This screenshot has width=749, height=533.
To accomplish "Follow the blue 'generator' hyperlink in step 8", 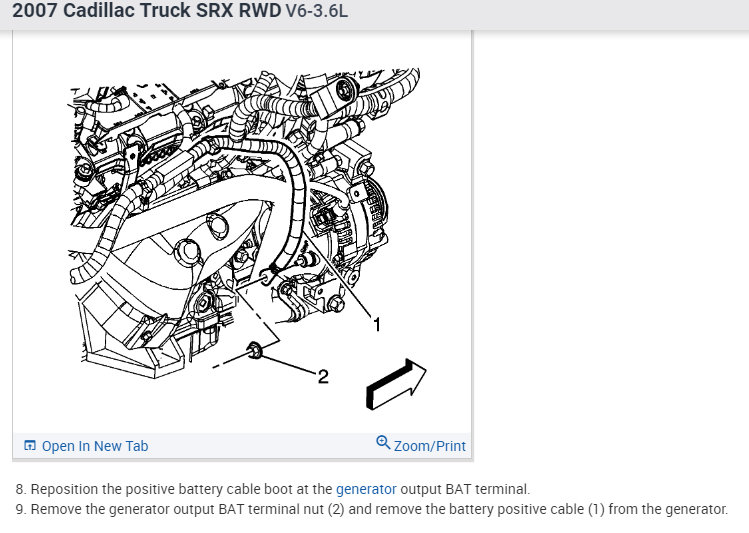I will pyautogui.click(x=366, y=489).
